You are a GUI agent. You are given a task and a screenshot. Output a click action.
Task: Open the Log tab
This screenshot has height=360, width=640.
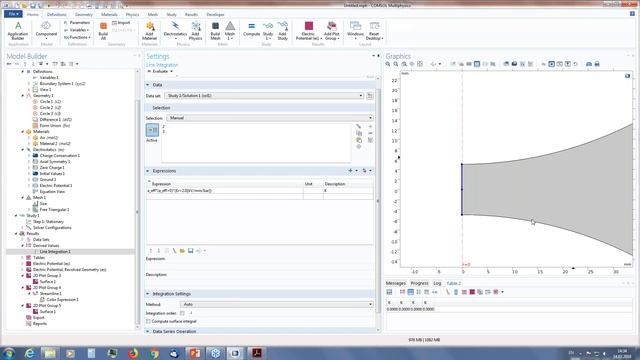(437, 283)
